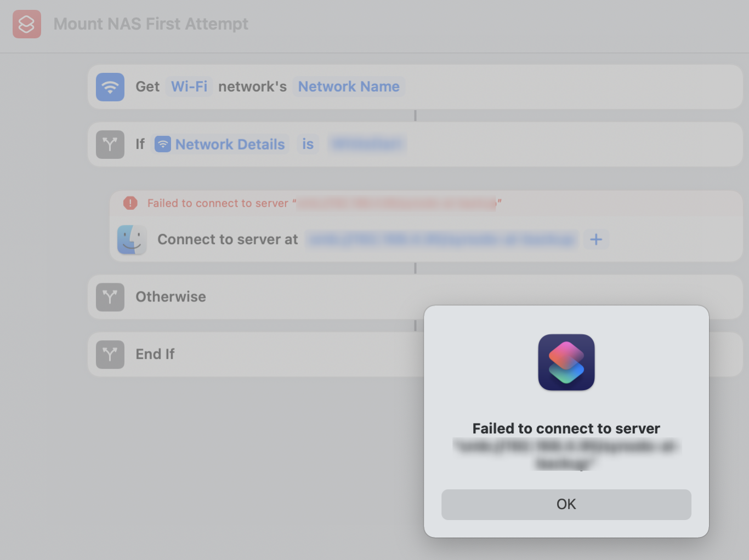This screenshot has height=560, width=749.
Task: Click the server address field
Action: point(441,239)
